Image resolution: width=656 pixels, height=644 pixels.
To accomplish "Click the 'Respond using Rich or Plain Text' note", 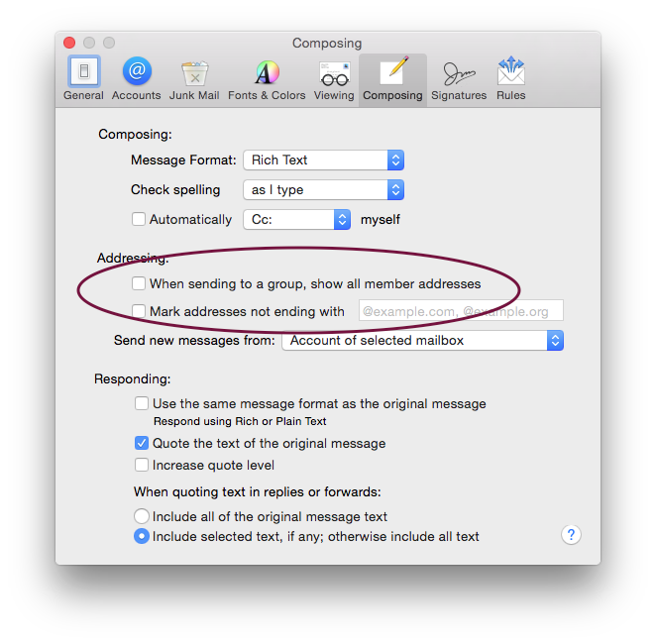I will [240, 421].
